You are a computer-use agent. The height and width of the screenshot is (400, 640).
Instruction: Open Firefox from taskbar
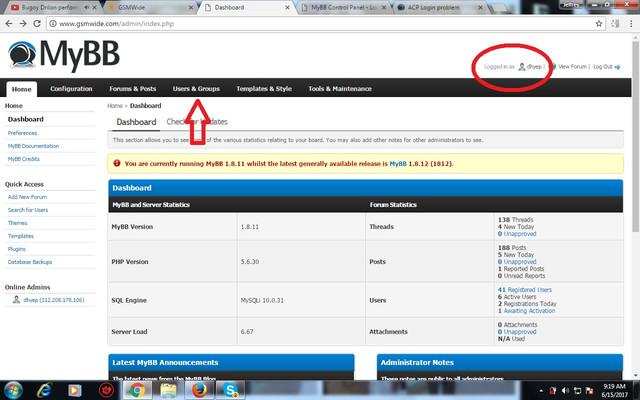coord(199,391)
